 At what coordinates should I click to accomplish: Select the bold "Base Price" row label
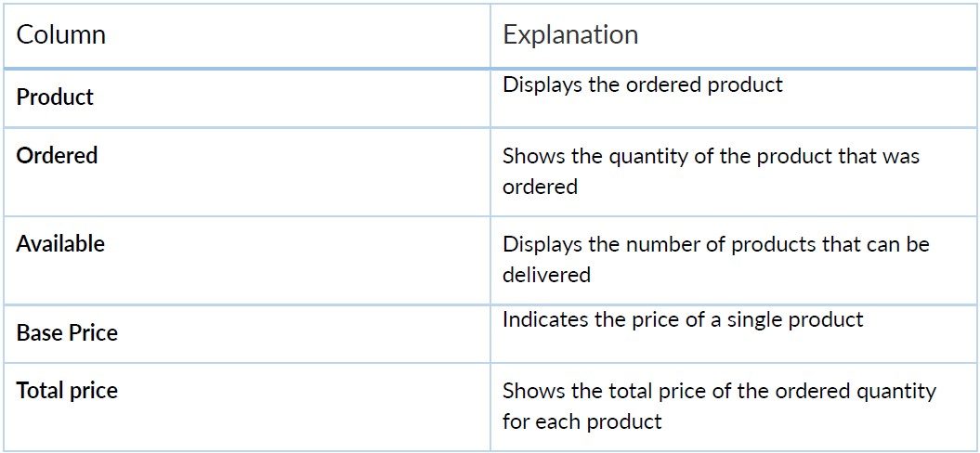click(67, 332)
